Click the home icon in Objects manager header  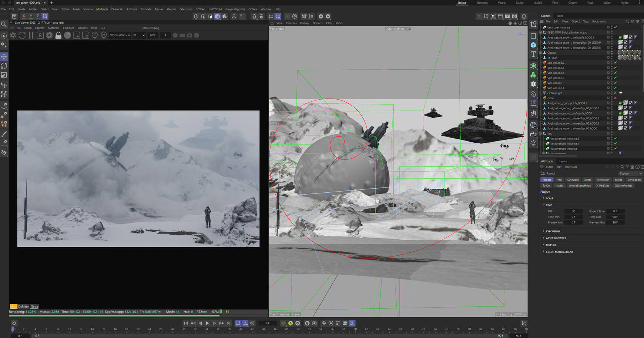(x=633, y=21)
